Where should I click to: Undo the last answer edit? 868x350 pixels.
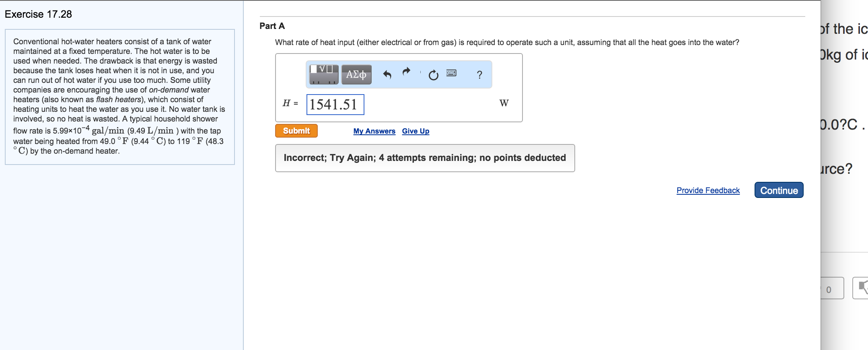pyautogui.click(x=387, y=74)
